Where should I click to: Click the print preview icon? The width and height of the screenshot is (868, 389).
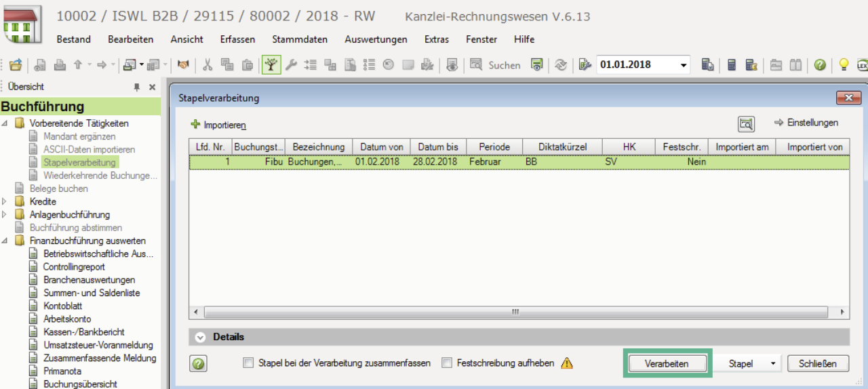coord(40,65)
